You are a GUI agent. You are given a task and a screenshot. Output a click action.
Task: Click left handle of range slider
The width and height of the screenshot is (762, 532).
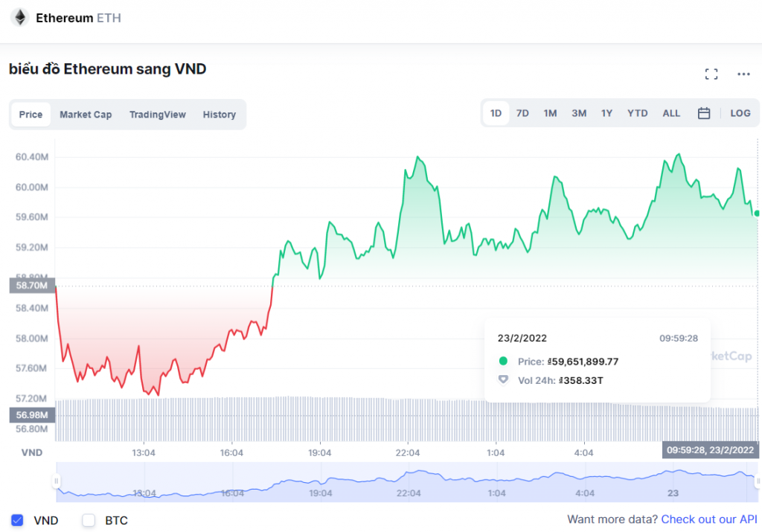point(56,481)
